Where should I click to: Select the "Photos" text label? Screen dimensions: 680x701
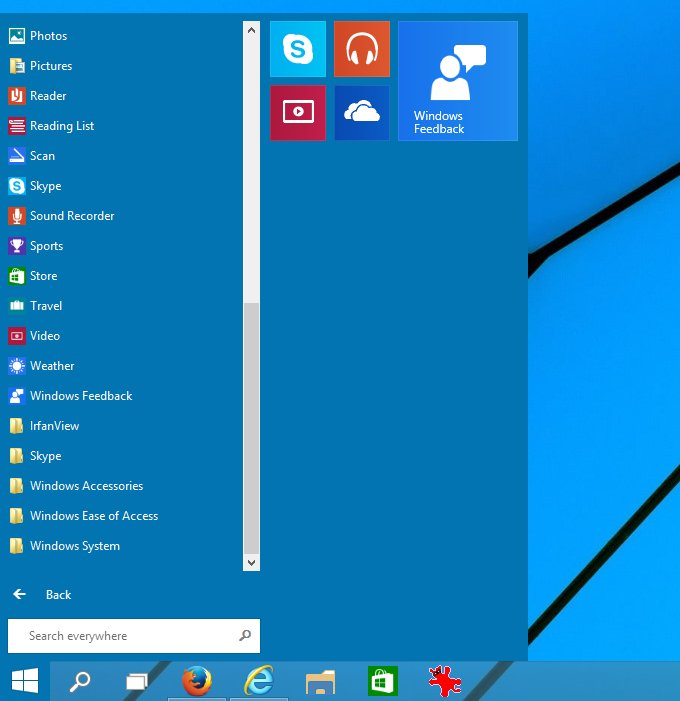(x=48, y=36)
